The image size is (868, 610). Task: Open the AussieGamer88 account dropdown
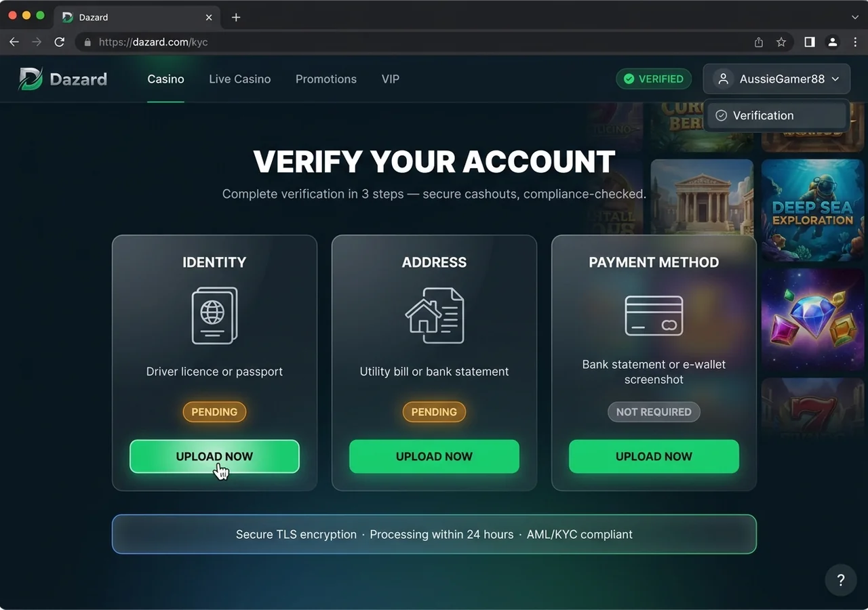[776, 79]
